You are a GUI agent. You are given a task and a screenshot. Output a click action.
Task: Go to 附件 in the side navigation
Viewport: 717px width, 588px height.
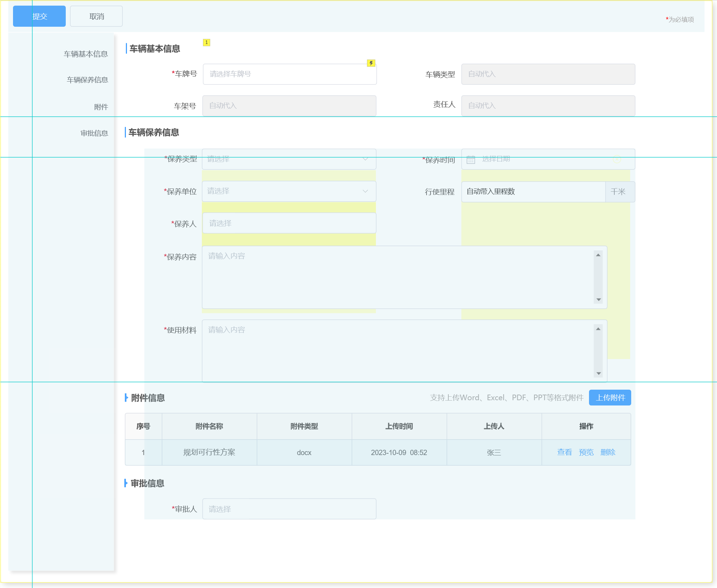point(101,107)
